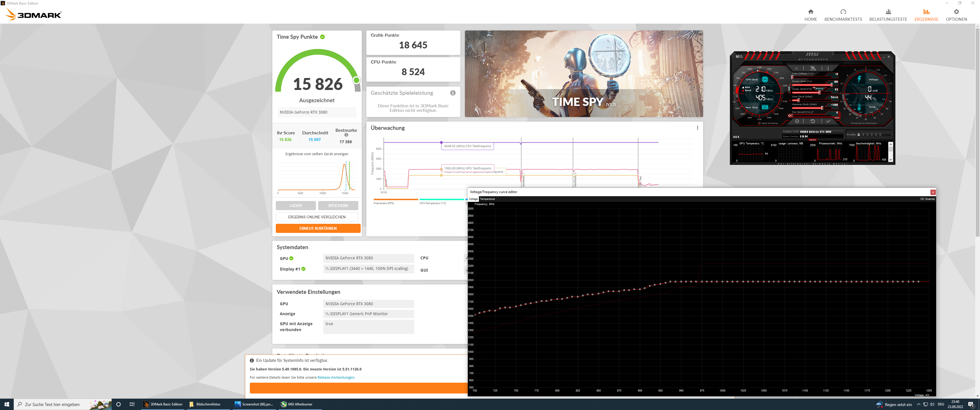Click info icon beside Geschätzte Spieleleistung

pos(453,93)
